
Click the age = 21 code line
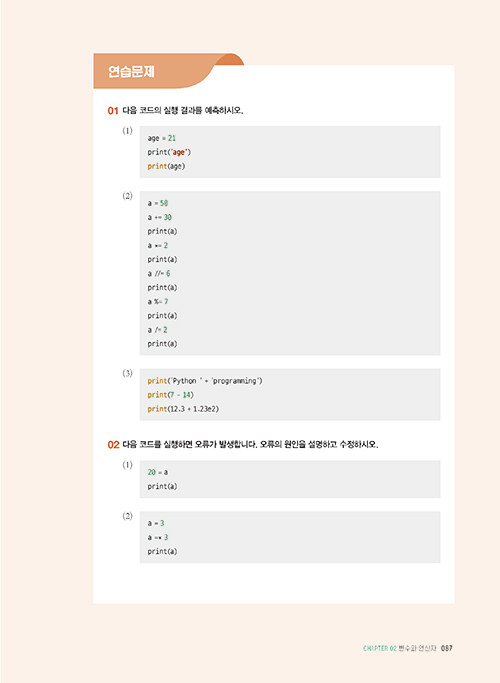coord(162,138)
